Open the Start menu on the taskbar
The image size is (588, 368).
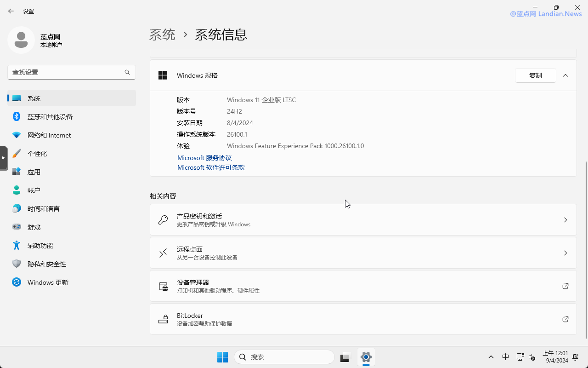pos(222,357)
